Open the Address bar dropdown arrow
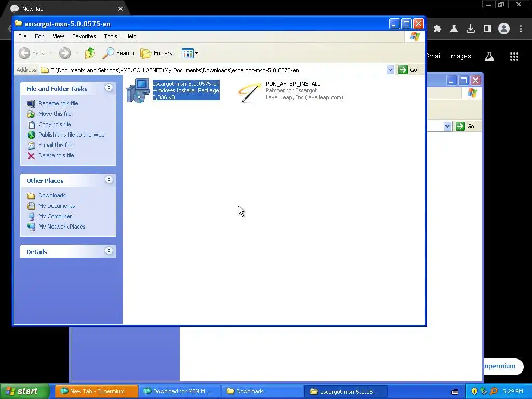This screenshot has height=399, width=532. 390,70
